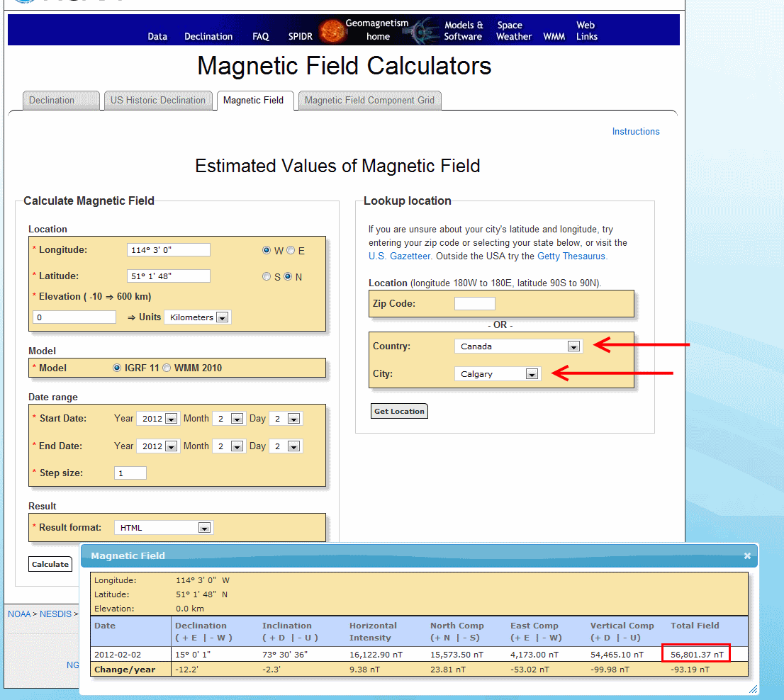
Task: Open the End Date Day dropdown
Action: click(286, 446)
